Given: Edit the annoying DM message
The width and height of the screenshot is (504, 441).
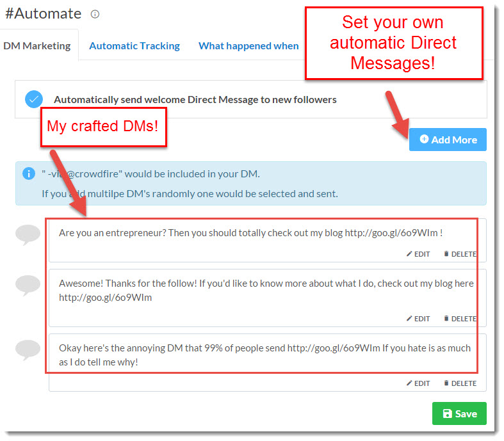Looking at the screenshot, I should click(x=418, y=383).
